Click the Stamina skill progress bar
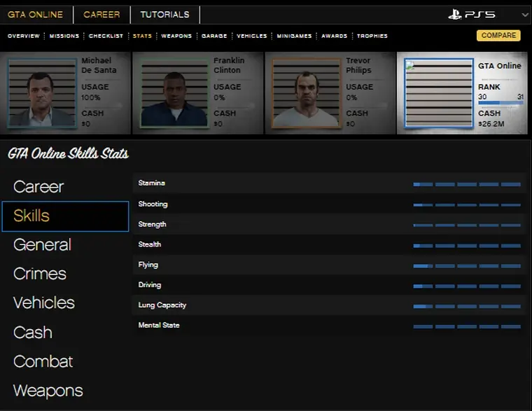 tap(466, 184)
